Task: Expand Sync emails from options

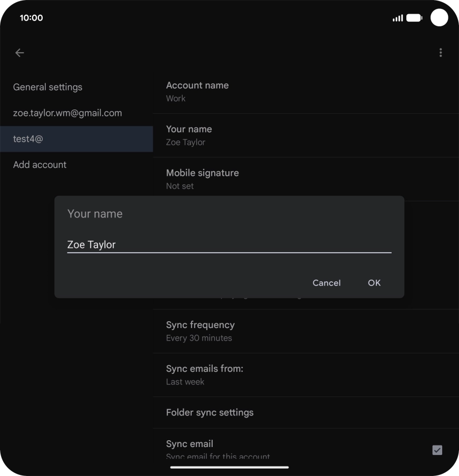Action: point(305,375)
